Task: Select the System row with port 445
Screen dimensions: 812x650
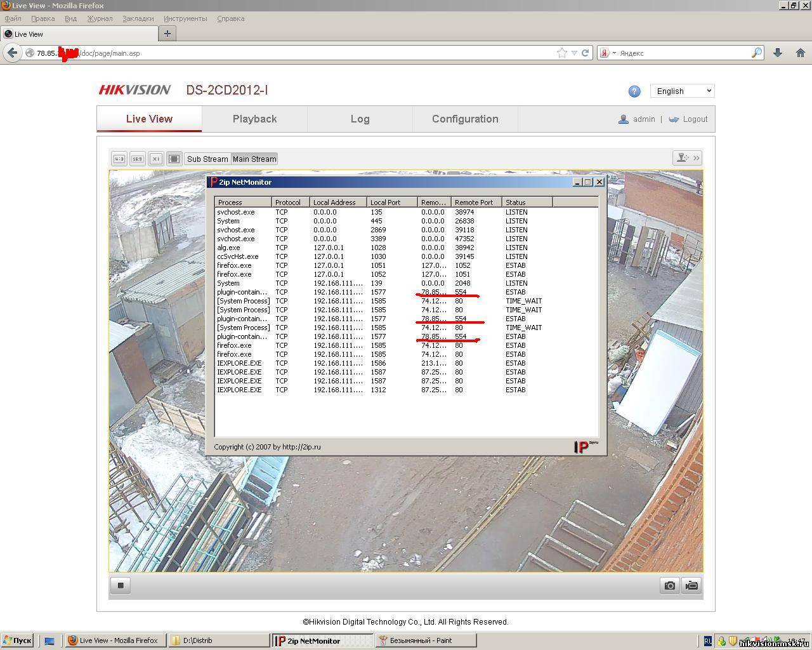Action: (406, 221)
